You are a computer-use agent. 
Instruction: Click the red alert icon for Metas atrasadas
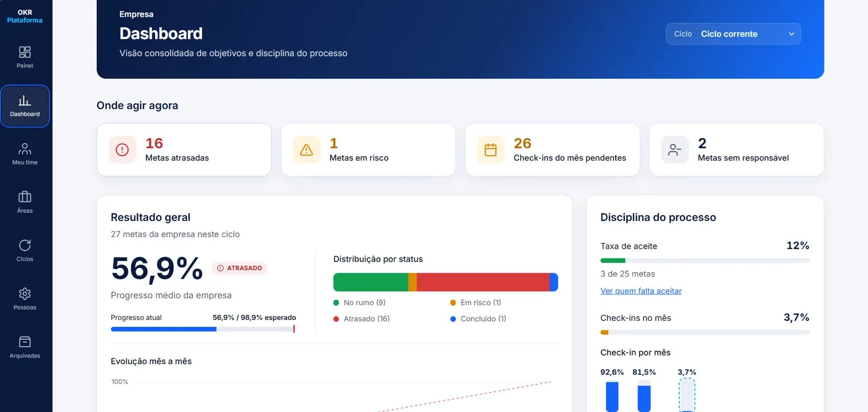click(122, 150)
